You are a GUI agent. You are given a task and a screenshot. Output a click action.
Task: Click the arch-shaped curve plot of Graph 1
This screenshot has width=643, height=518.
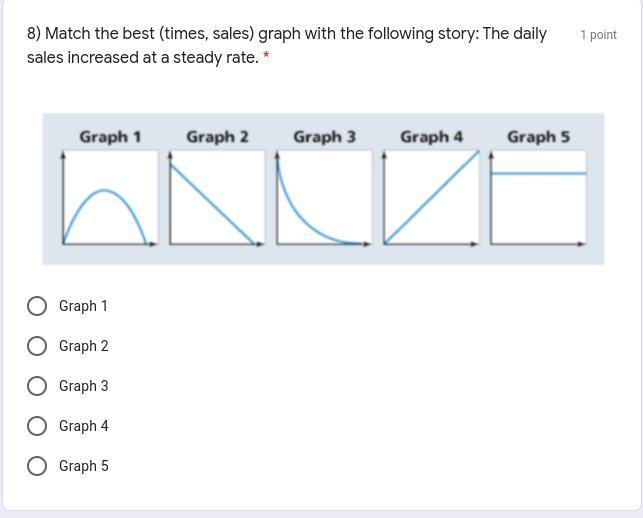click(x=110, y=197)
